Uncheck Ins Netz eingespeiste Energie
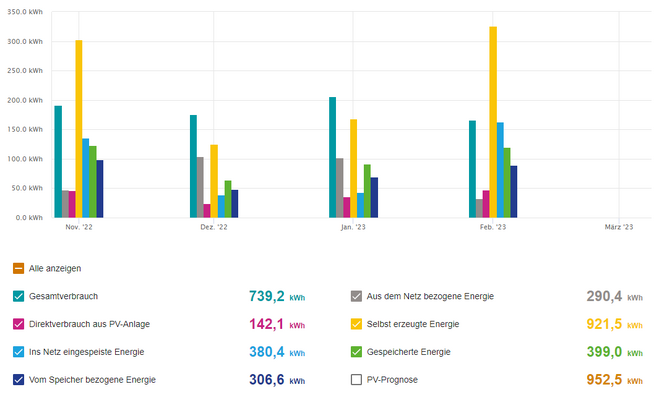Screen dimensions: 654x400 tap(18, 352)
